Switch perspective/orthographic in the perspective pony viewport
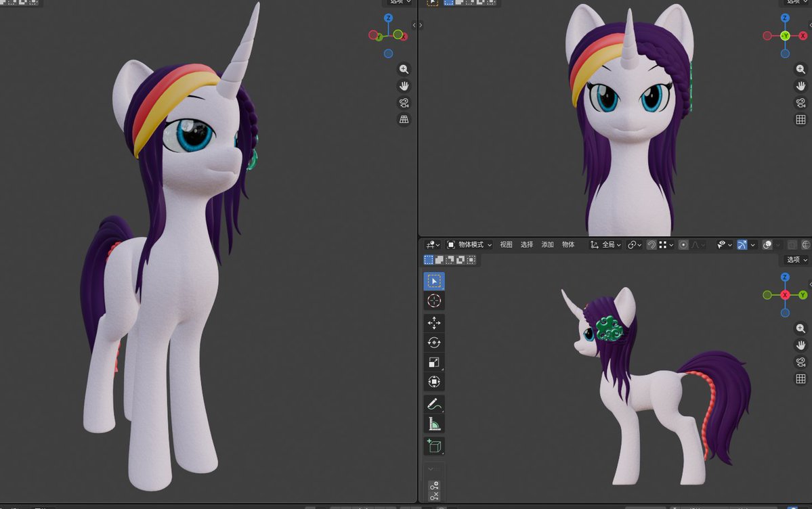The height and width of the screenshot is (509, 812). (404, 119)
